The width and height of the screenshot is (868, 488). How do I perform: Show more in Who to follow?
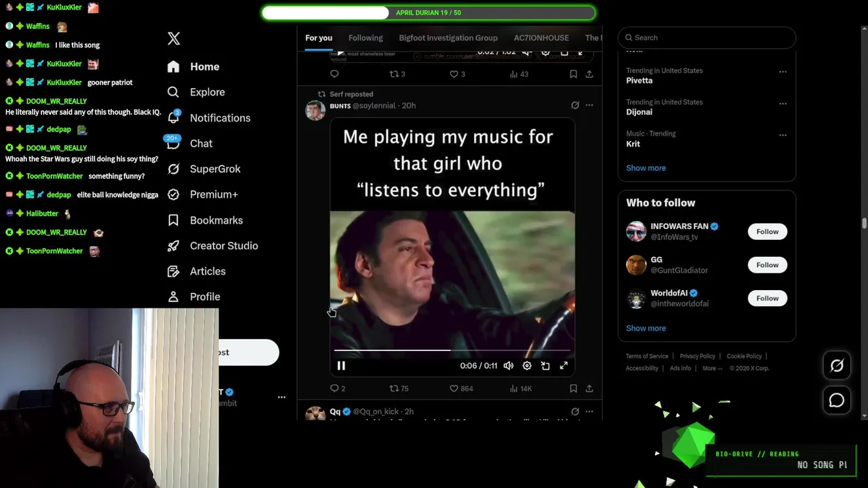646,328
